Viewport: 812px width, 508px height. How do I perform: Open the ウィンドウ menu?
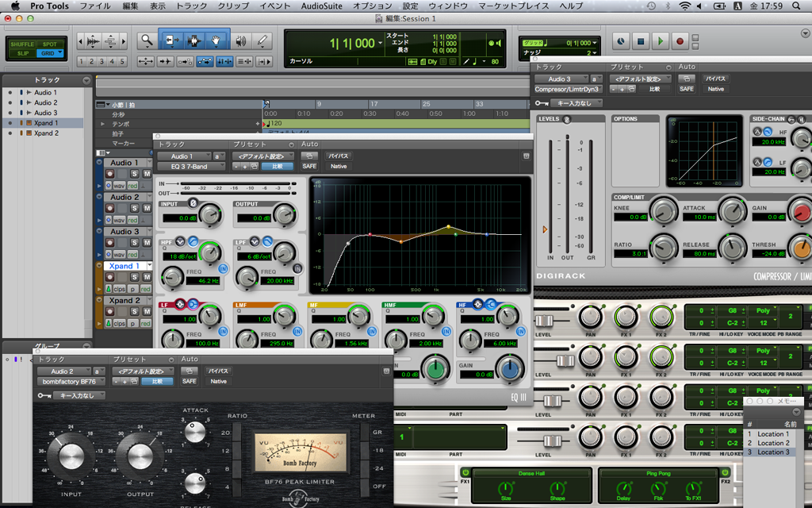click(x=448, y=6)
